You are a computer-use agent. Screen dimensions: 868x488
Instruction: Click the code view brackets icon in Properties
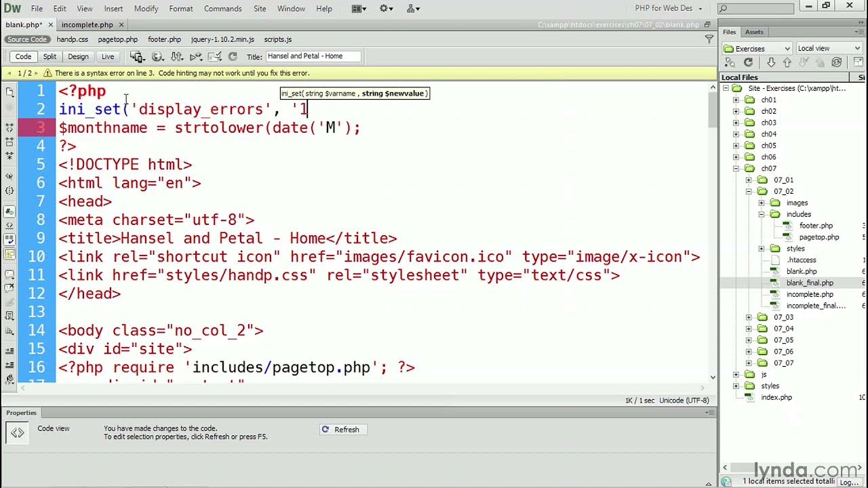17,432
